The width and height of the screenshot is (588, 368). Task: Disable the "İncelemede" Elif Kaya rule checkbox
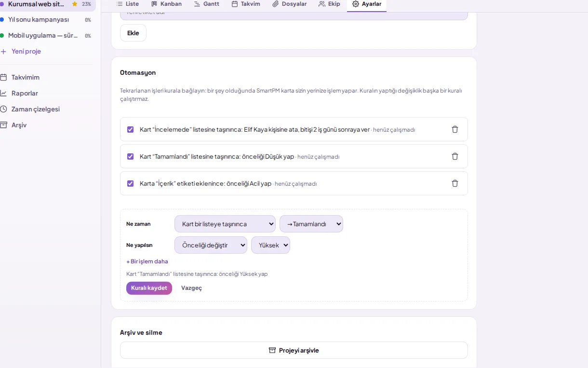pyautogui.click(x=130, y=129)
